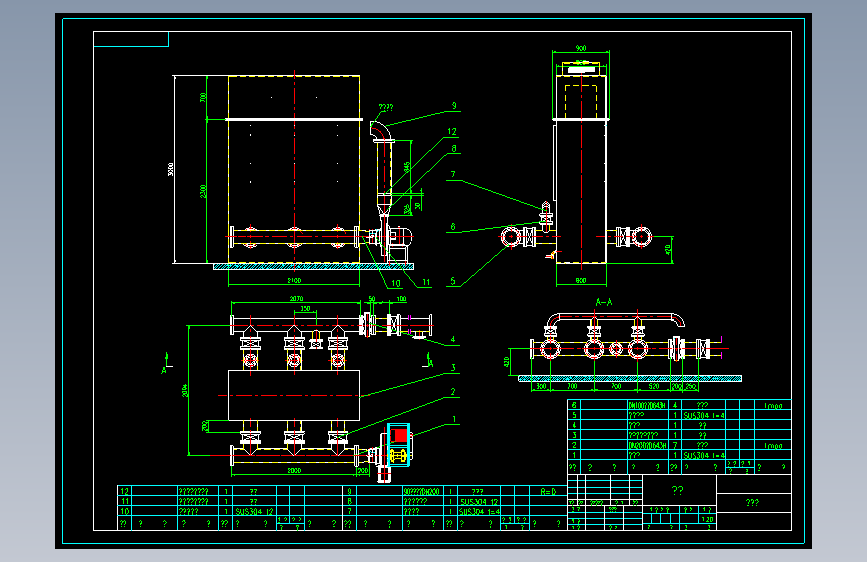Select leader callout number 1 near the pump
Viewport: 867px width, 562px height.
click(x=454, y=419)
